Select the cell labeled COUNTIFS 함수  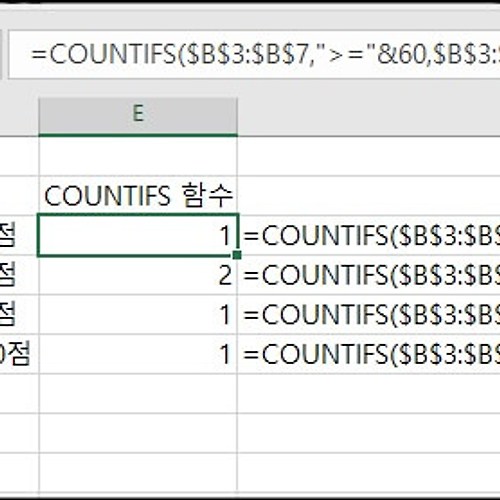[138, 196]
